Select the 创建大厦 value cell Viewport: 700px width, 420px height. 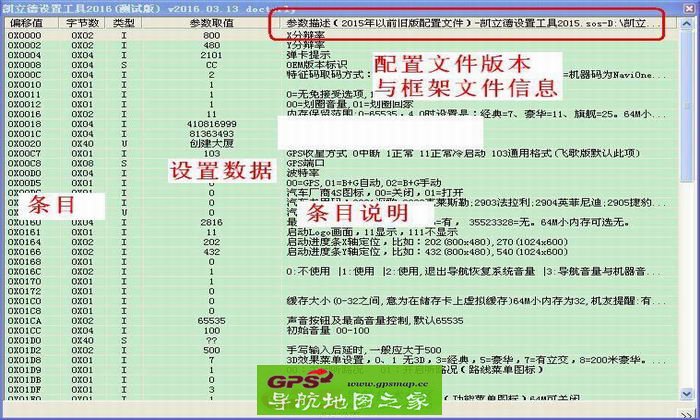[x=211, y=143]
